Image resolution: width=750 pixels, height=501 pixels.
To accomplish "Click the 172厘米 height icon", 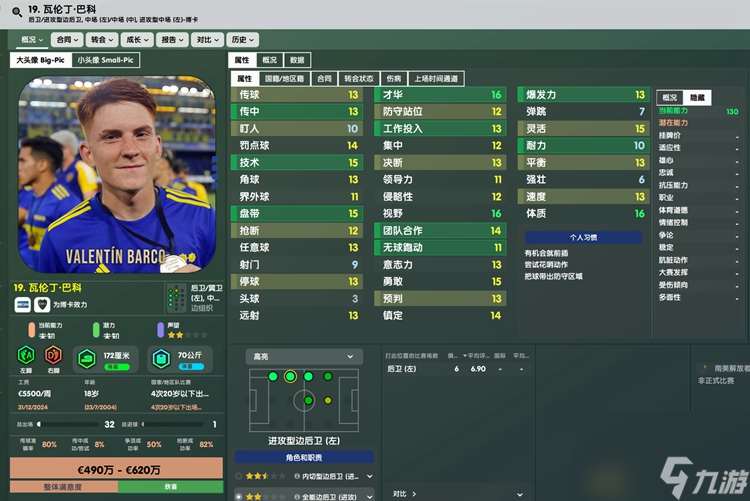I will tap(87, 359).
